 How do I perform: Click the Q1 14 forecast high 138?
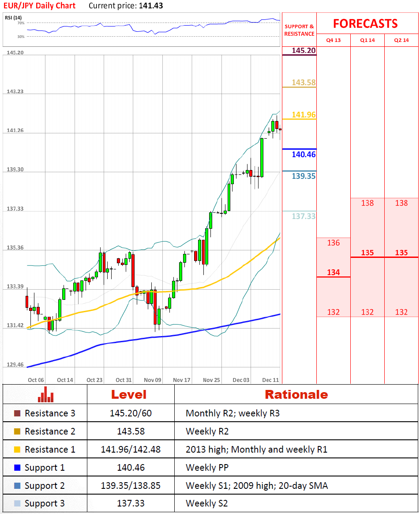[x=367, y=203]
